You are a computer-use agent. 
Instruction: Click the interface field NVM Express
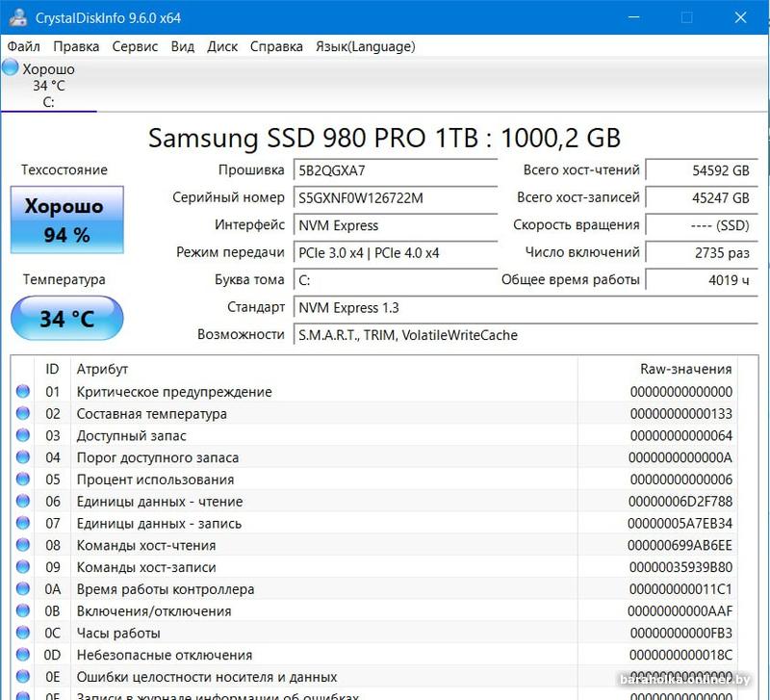[396, 225]
